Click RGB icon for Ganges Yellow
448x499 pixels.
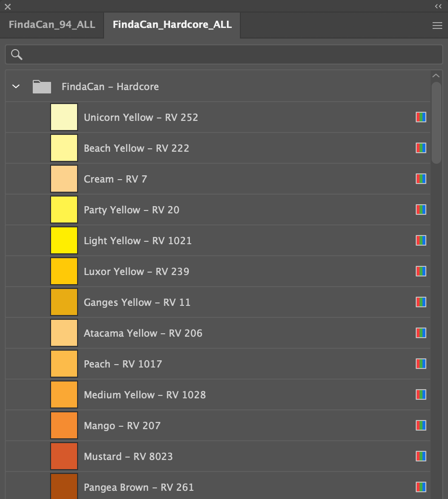[x=421, y=302]
